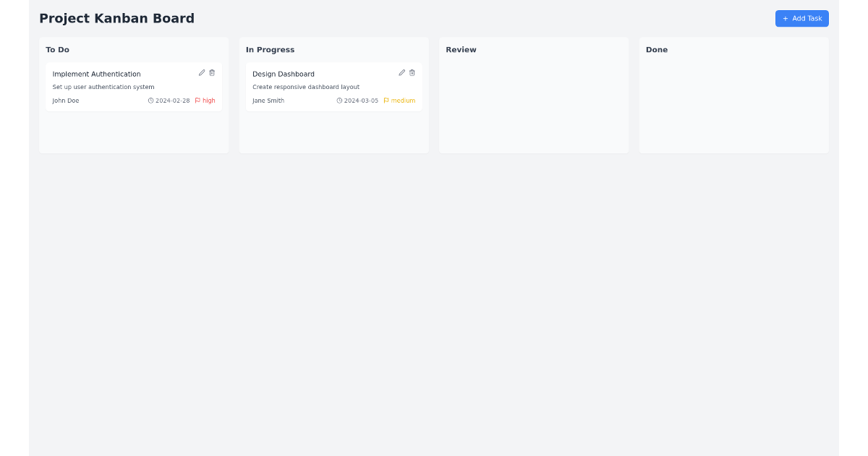Click the Review column header
Screen dimensions: 868x456
coord(461,50)
